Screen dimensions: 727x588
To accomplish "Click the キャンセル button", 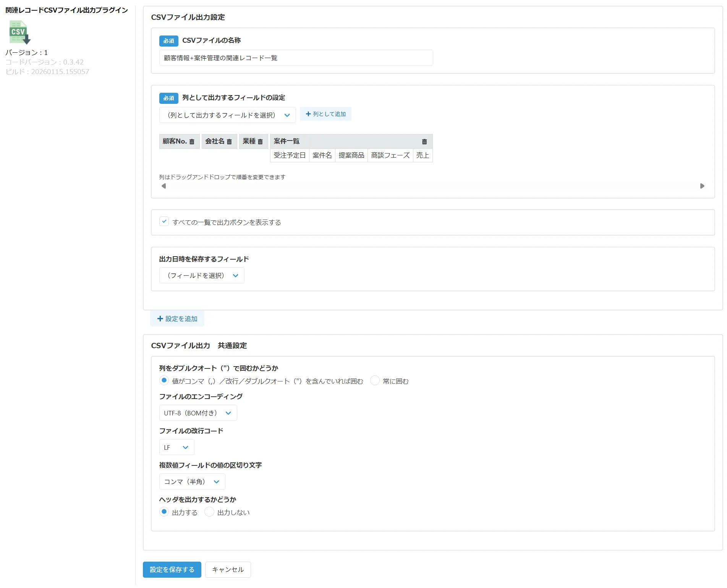I will point(228,569).
